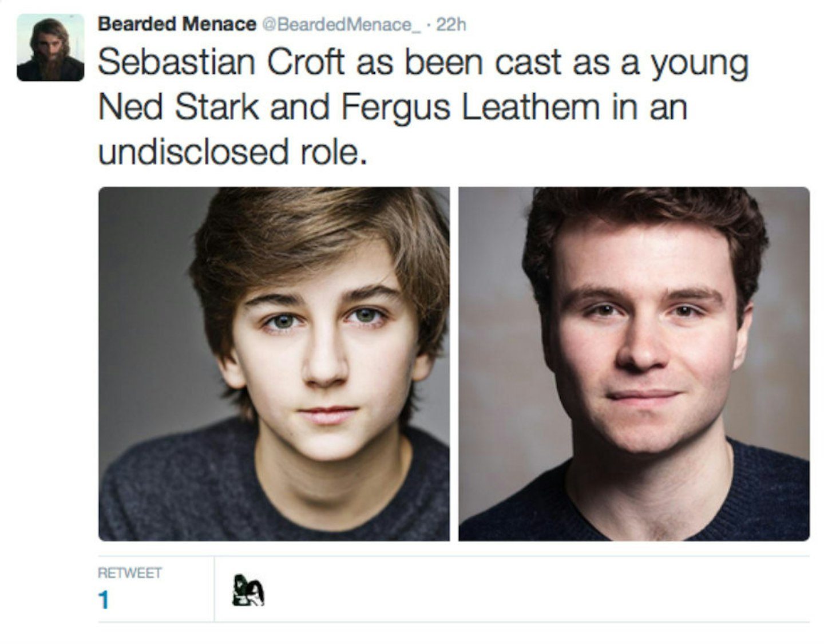Open Bearded Menace's profile avatar

[50, 48]
